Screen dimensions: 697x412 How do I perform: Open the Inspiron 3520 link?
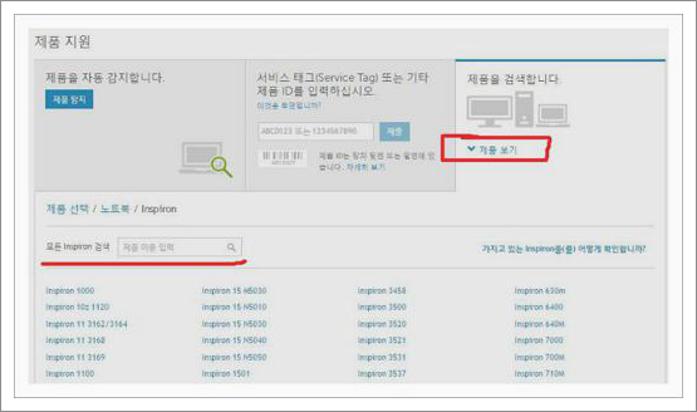pyautogui.click(x=381, y=324)
